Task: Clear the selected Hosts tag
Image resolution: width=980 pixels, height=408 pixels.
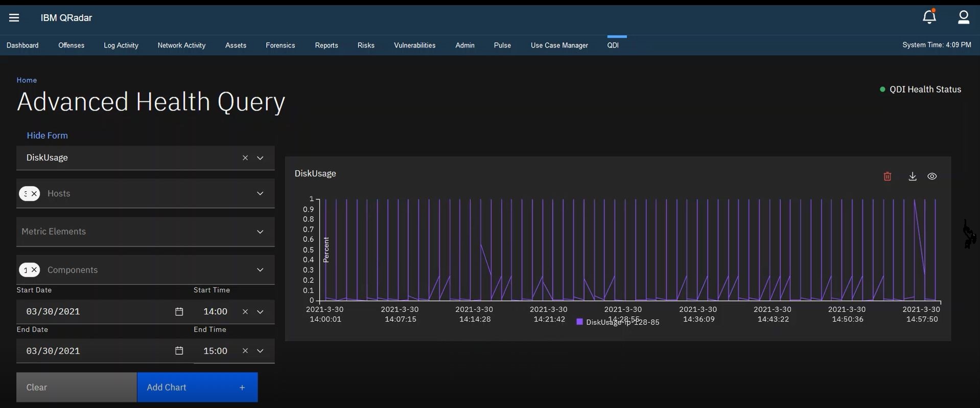Action: tap(35, 194)
